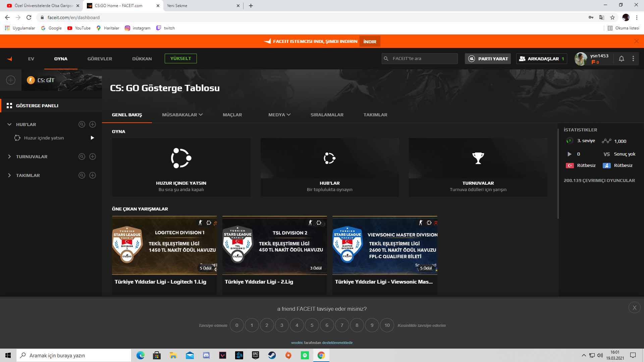The image size is (644, 362).
Task: Expand the MÜSABAKALAR dropdown
Action: coord(182,115)
